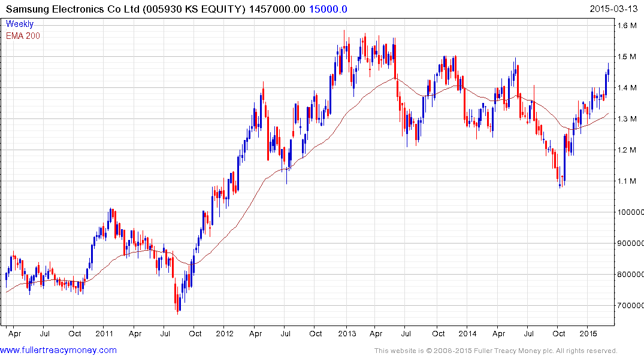This screenshot has width=644, height=359.
Task: Click the 1.4 M price axis label
Action: pos(627,88)
